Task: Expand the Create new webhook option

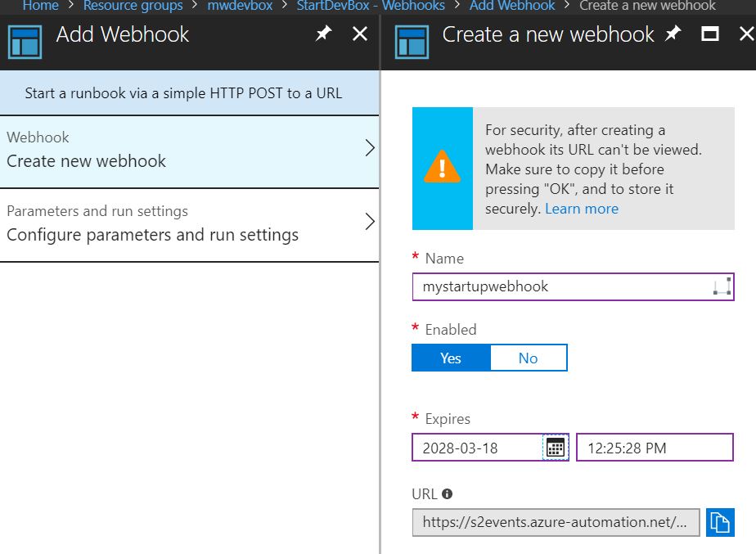Action: coord(190,151)
